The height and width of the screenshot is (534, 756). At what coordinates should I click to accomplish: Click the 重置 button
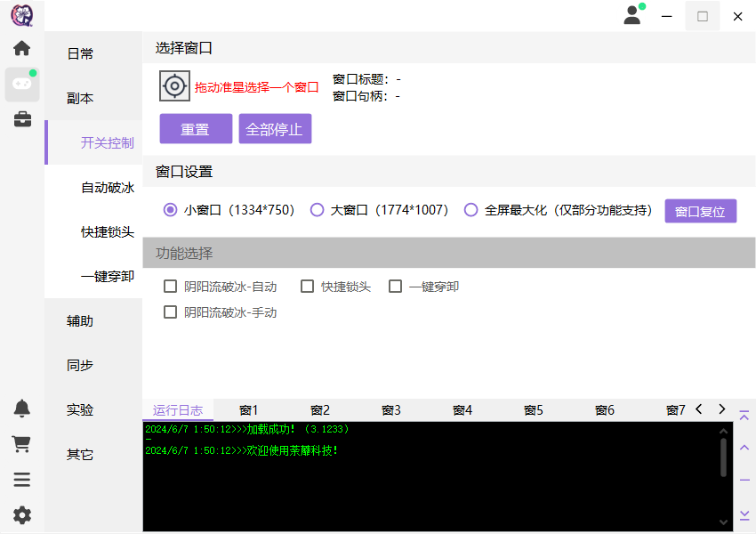tap(196, 129)
